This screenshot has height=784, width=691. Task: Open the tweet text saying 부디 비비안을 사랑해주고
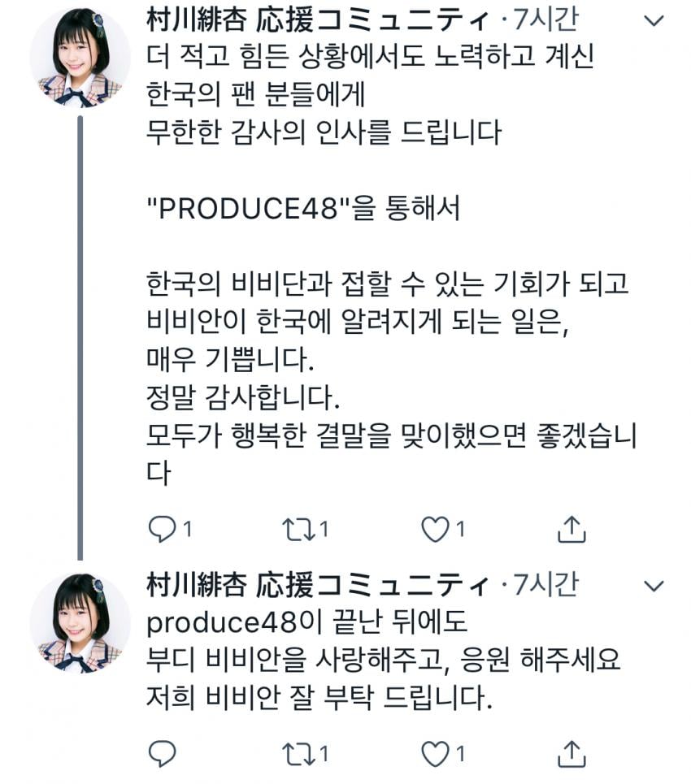pos(295,660)
